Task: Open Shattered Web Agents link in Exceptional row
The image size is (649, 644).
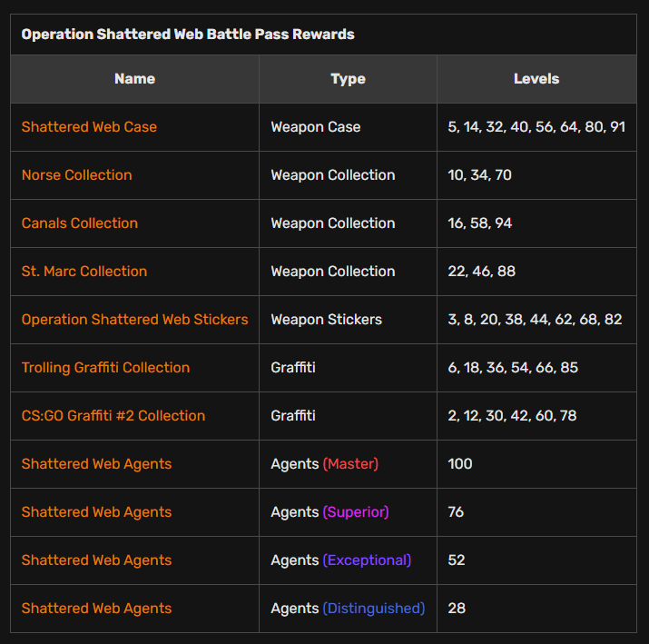Action: pyautogui.click(x=96, y=560)
